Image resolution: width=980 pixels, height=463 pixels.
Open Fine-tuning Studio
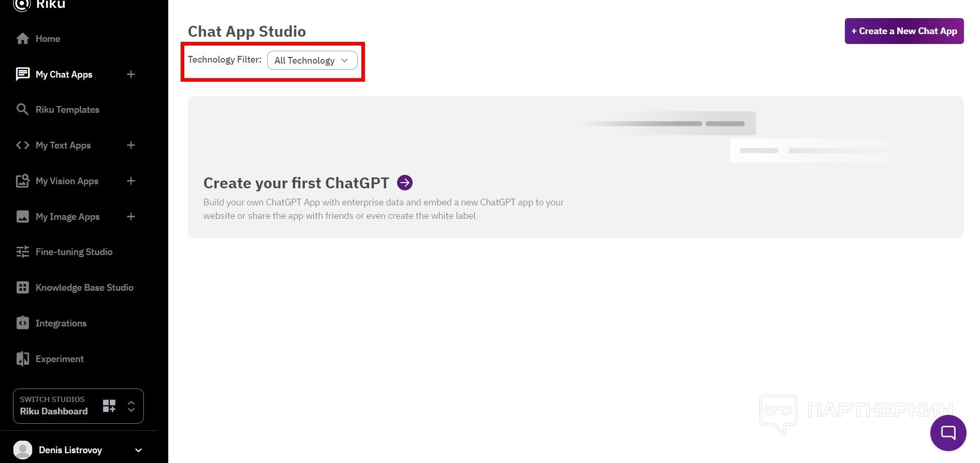pyautogui.click(x=74, y=252)
